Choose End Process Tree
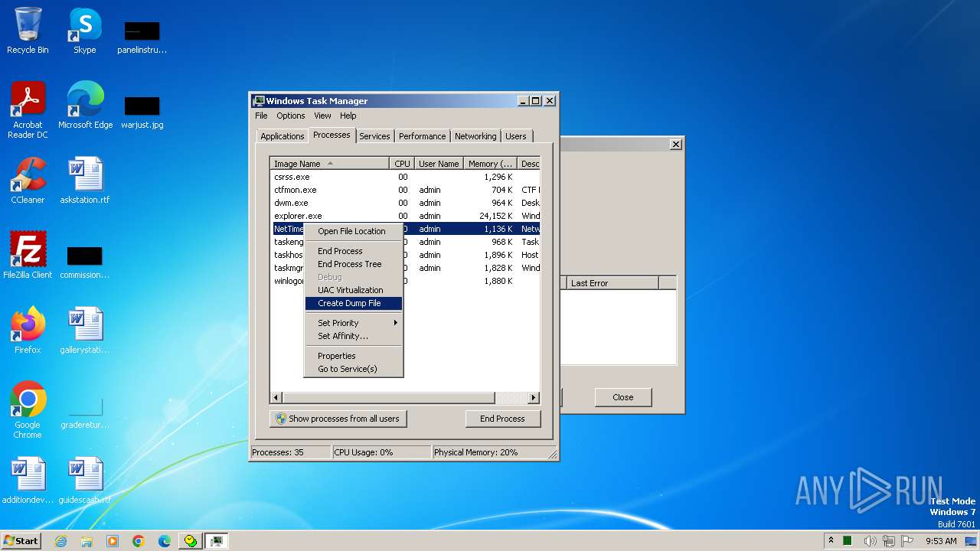 [353, 264]
